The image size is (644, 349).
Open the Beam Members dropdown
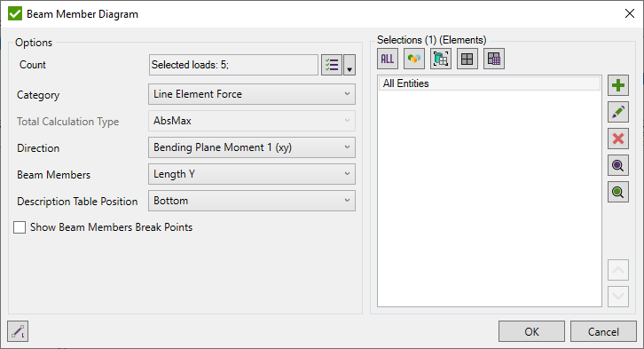tap(252, 174)
